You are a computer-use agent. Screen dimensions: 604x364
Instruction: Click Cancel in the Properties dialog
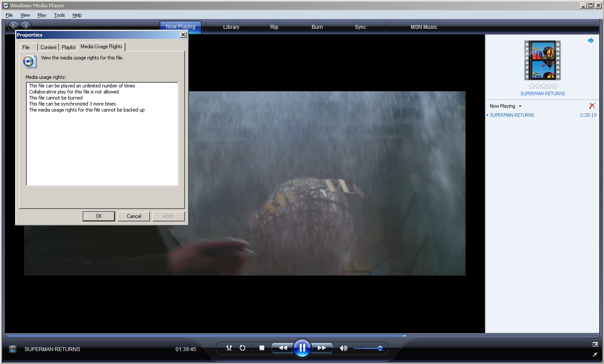[134, 216]
